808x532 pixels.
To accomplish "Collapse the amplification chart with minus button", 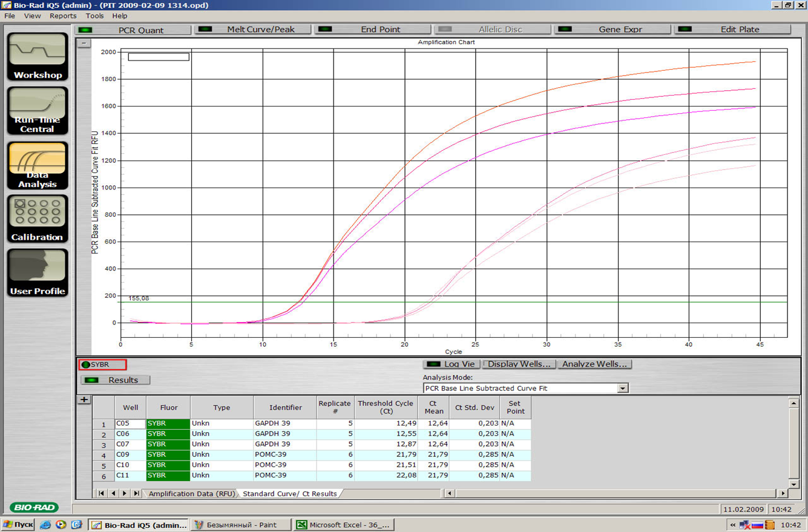I will (x=84, y=43).
